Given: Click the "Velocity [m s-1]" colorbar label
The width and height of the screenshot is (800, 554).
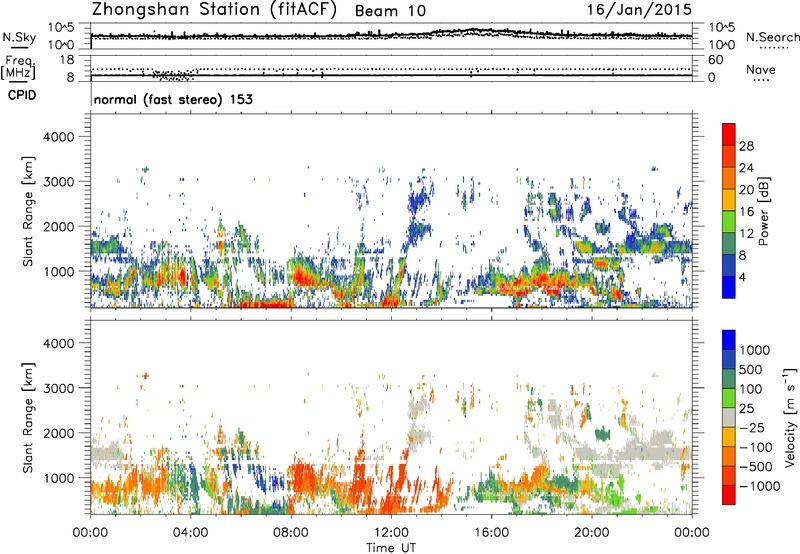Looking at the screenshot, I should point(790,417).
